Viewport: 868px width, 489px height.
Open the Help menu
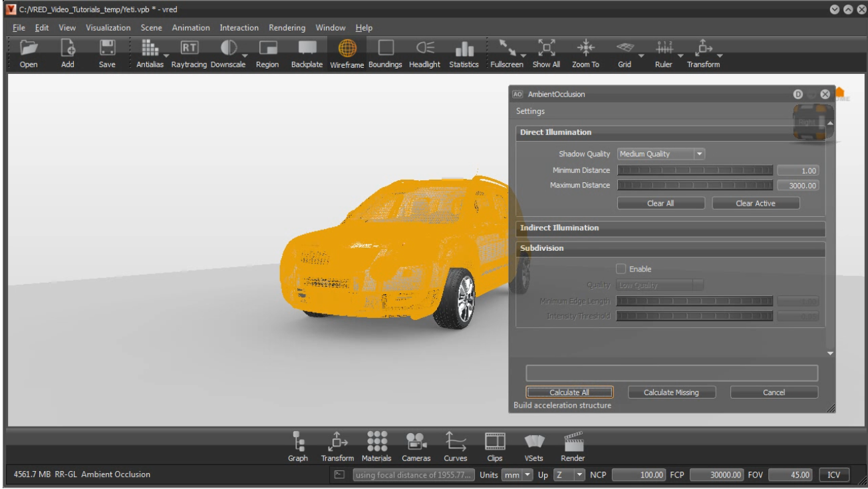click(364, 28)
